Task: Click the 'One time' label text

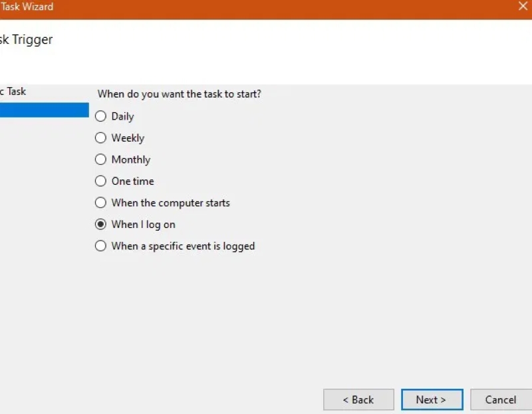Action: (x=132, y=181)
